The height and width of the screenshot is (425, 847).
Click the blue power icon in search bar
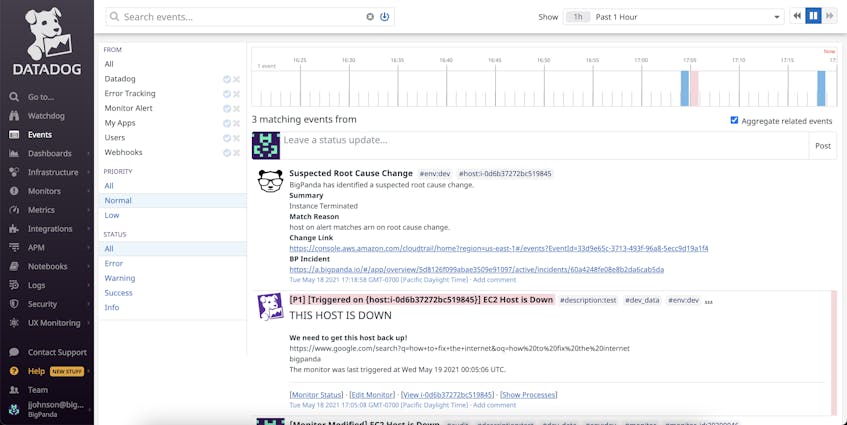385,17
